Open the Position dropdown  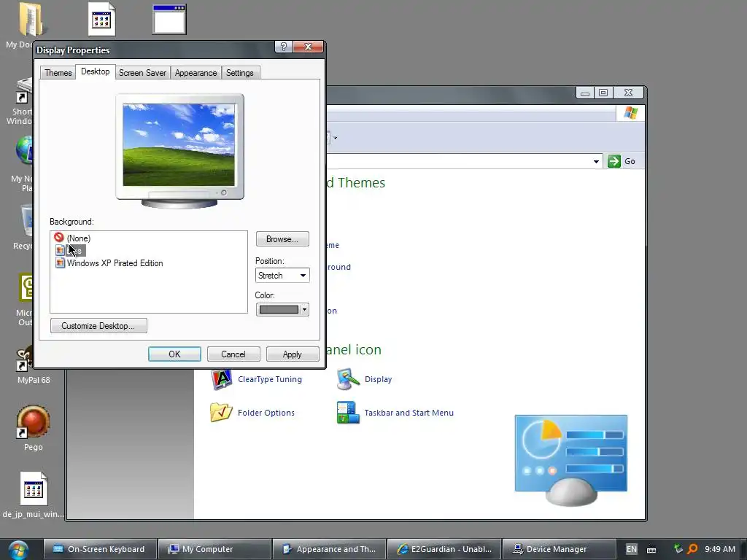282,275
